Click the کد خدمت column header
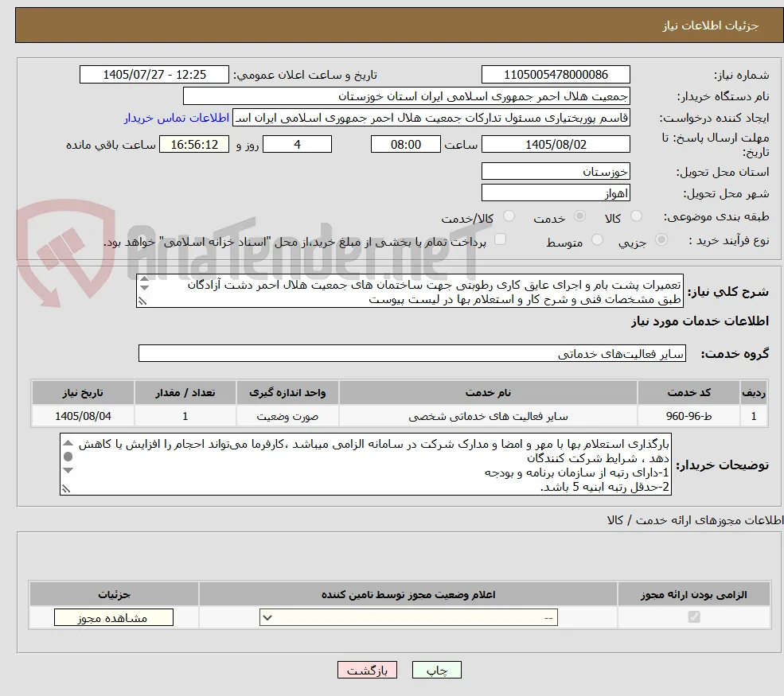This screenshot has width=784, height=696. point(688,393)
